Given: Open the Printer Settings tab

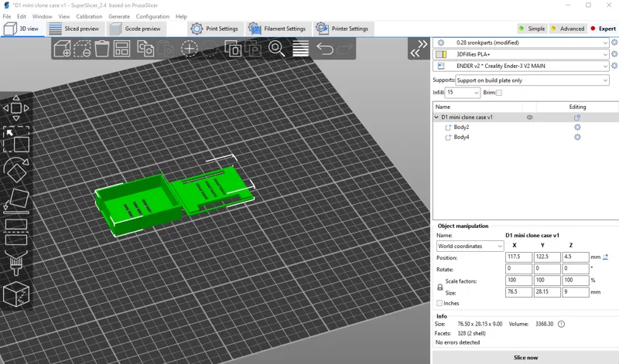Looking at the screenshot, I should tap(343, 29).
